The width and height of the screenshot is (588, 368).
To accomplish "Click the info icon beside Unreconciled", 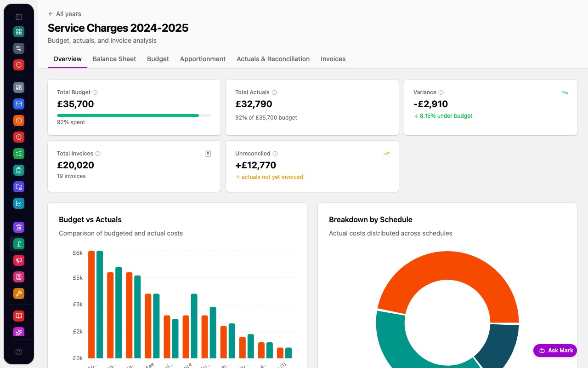I will click(x=275, y=154).
